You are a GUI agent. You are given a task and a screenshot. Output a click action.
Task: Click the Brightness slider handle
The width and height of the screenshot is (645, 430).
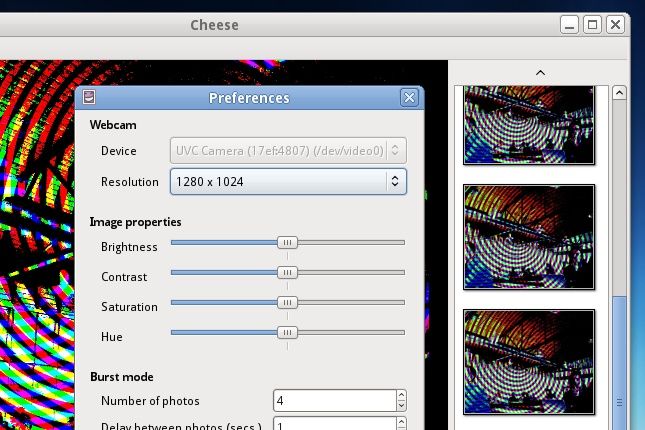tap(287, 242)
